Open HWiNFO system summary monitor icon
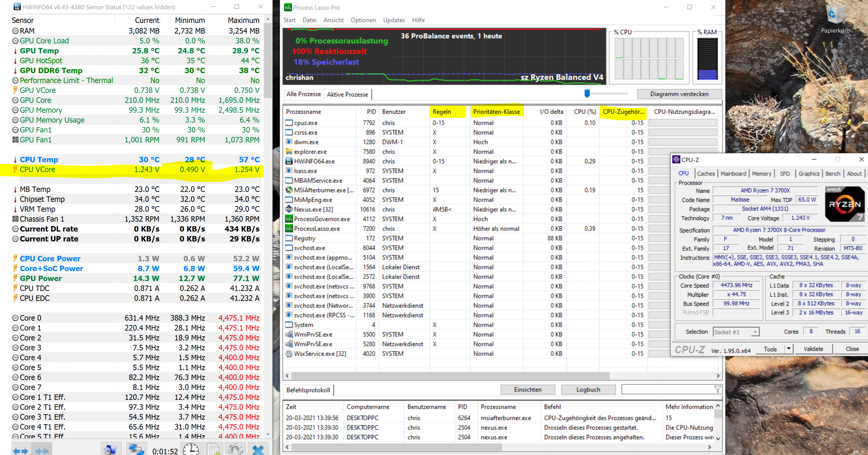The image size is (868, 455). pos(110,450)
